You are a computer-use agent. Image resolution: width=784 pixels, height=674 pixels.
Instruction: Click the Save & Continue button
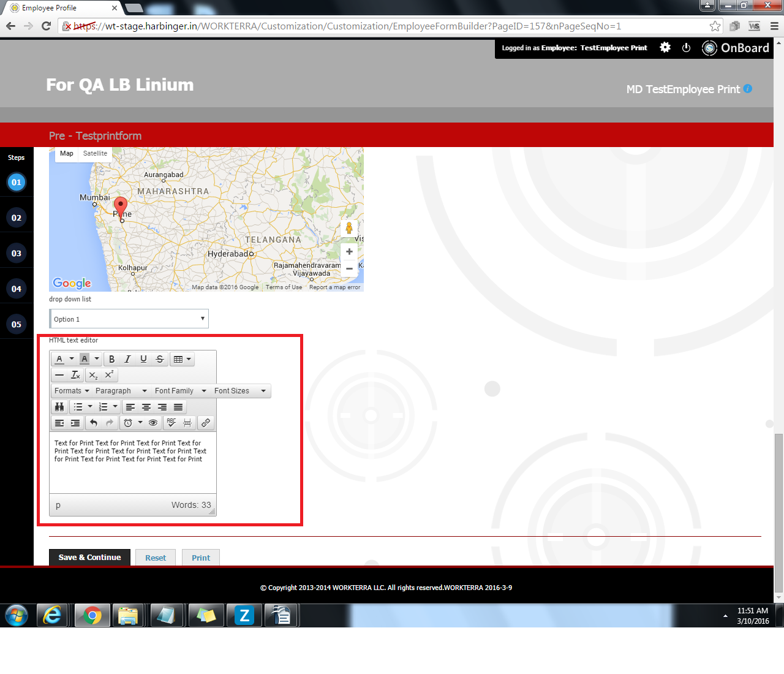point(89,558)
